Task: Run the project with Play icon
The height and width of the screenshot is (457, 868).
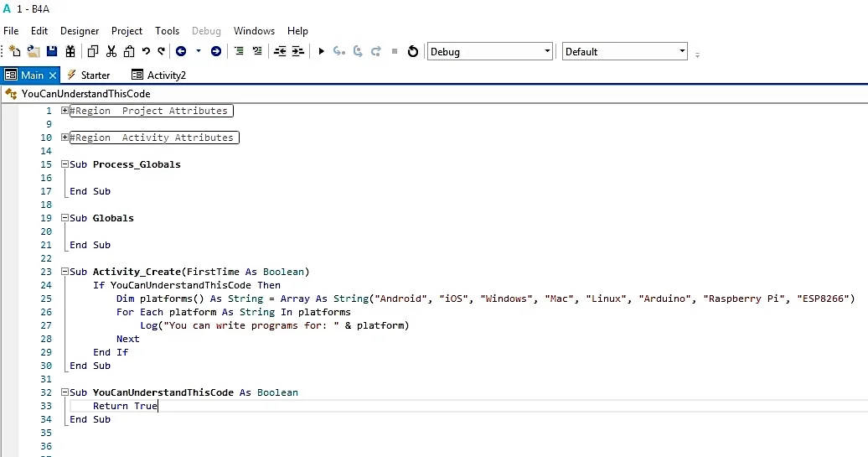Action: pyautogui.click(x=321, y=51)
